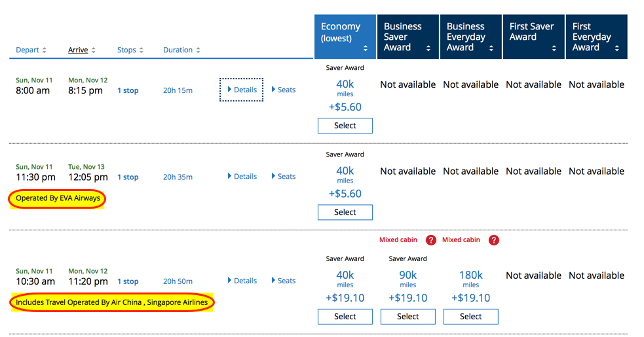Image resolution: width=644 pixels, height=337 pixels.
Task: Click the first Mixed cabin help icon
Action: click(430, 240)
